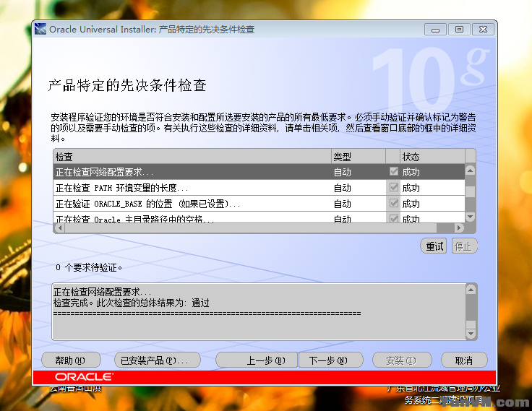The image size is (532, 411).
Task: Click the greyed-out 停止 button
Action: click(464, 246)
